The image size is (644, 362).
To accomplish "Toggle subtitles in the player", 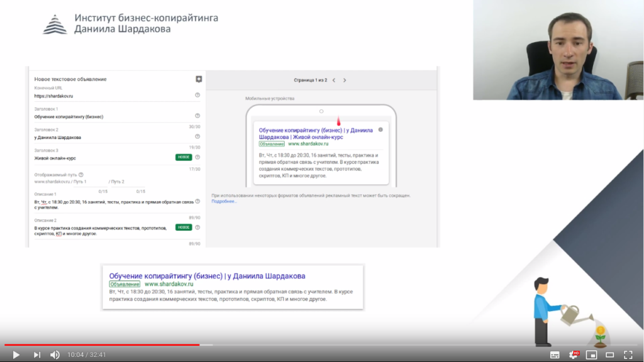I will [x=555, y=355].
